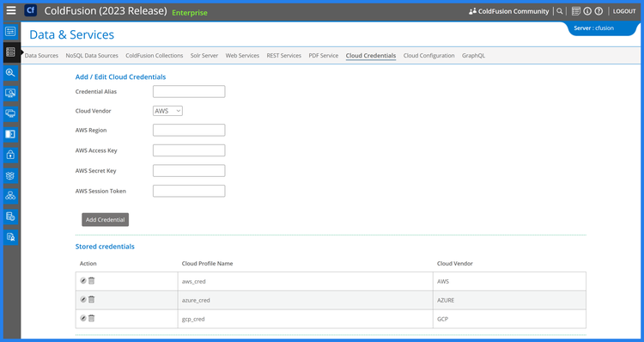Image resolution: width=644 pixels, height=342 pixels.
Task: Open Server Monitoring sidebar icon
Action: pyautogui.click(x=10, y=94)
